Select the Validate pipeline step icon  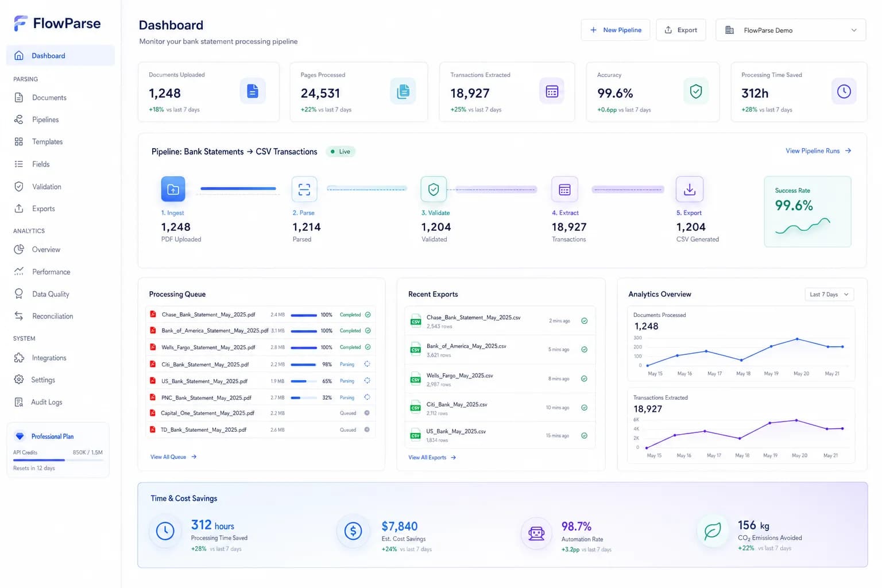coord(434,189)
